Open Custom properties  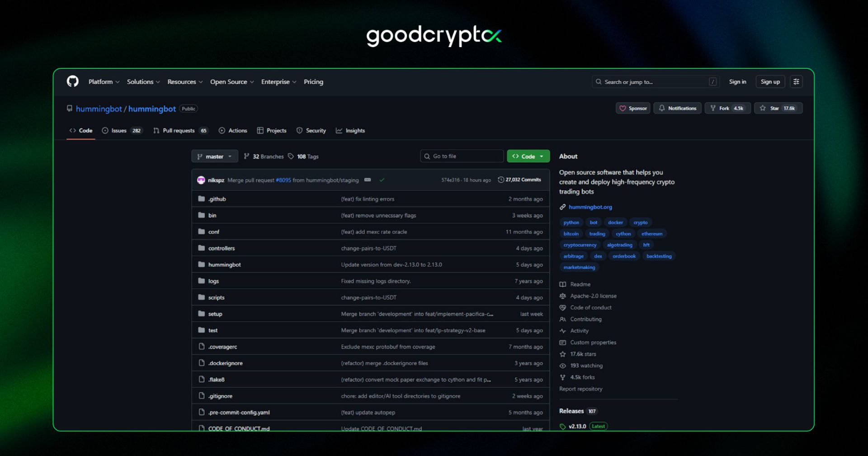(x=593, y=342)
